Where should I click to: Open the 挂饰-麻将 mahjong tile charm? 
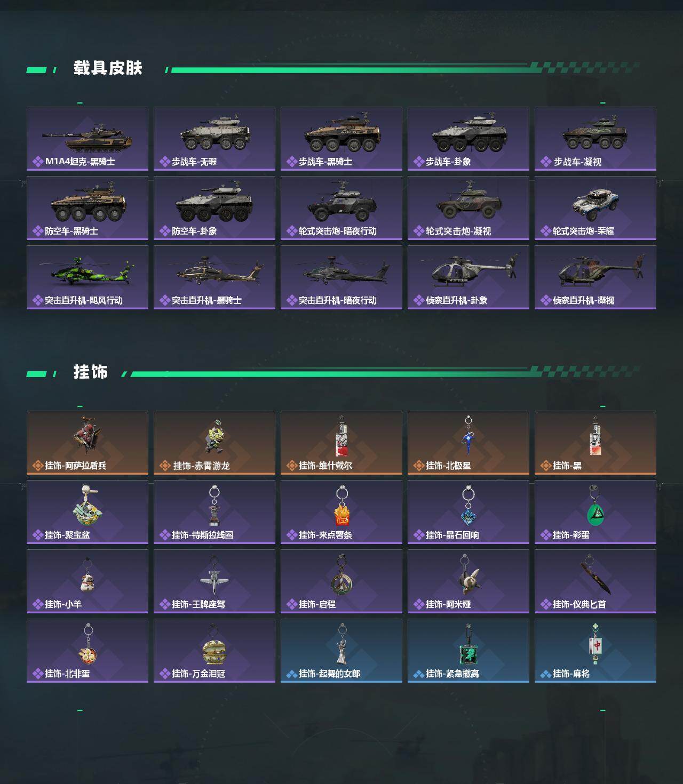[595, 651]
